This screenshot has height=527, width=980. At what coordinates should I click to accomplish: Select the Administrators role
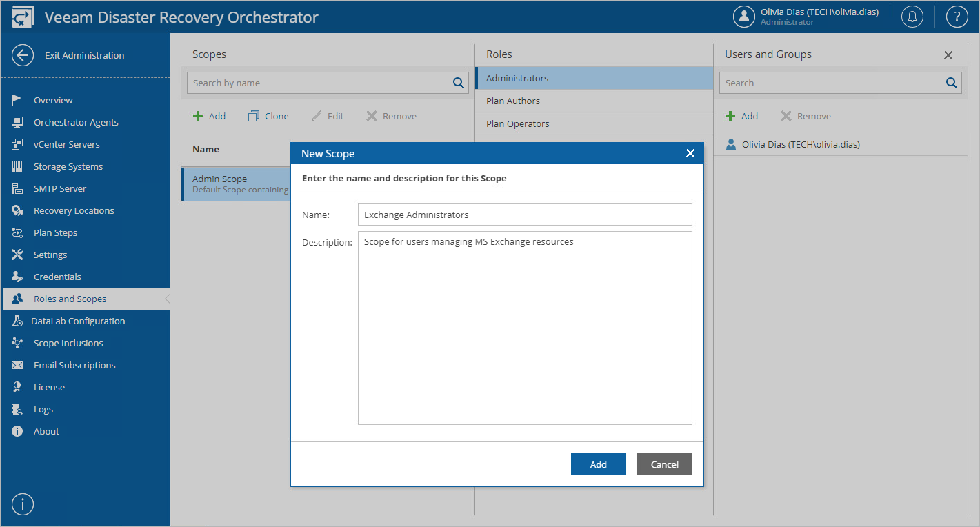coord(594,78)
